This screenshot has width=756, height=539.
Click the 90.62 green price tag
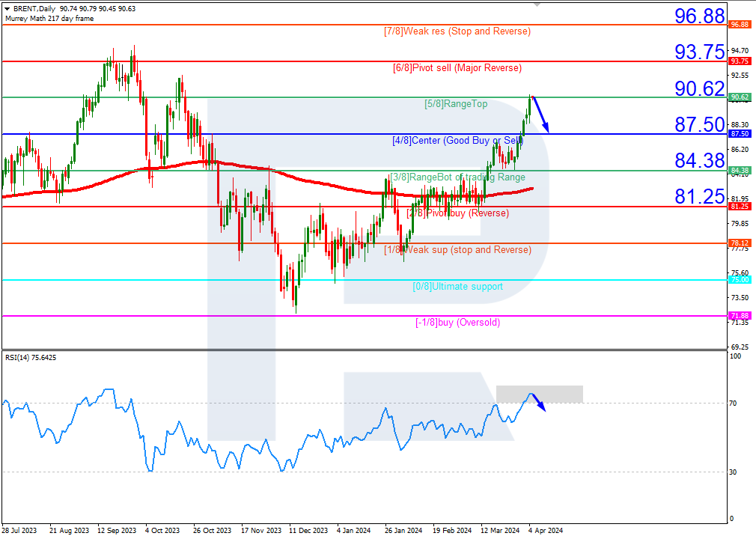pos(740,97)
